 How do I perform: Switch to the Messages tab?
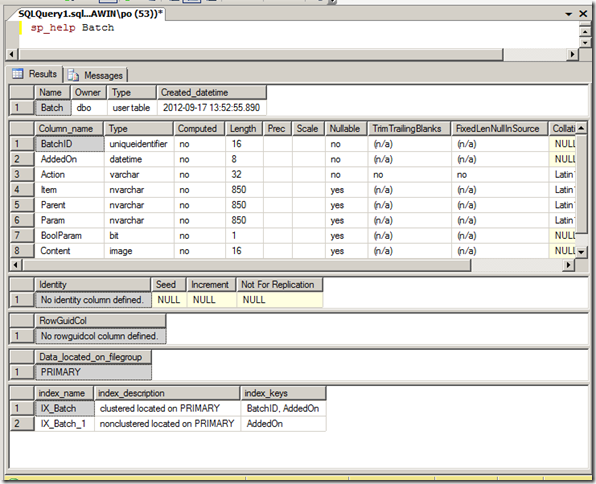click(95, 75)
